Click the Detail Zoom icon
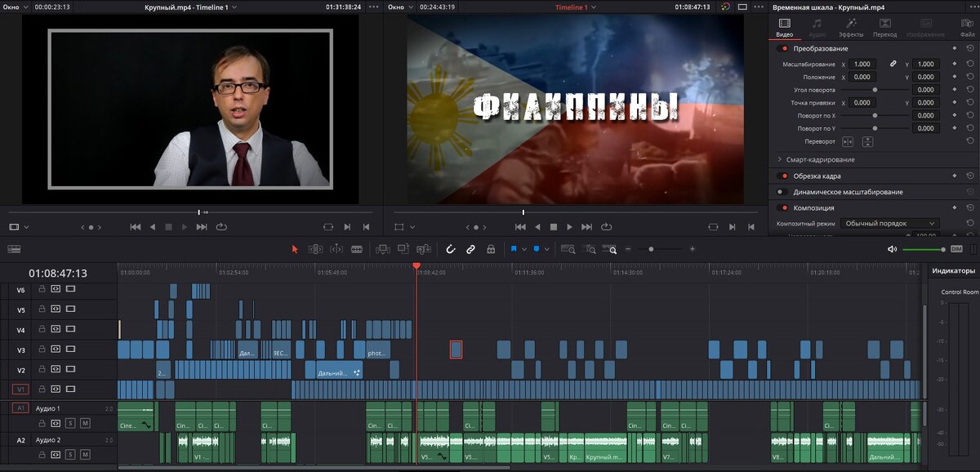The width and height of the screenshot is (980, 472). coord(589,249)
